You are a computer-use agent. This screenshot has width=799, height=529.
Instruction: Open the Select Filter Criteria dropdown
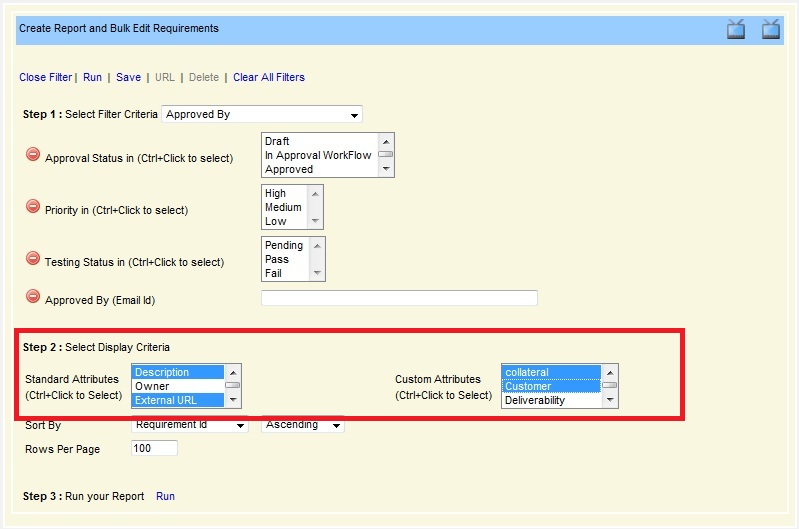pyautogui.click(x=261, y=115)
